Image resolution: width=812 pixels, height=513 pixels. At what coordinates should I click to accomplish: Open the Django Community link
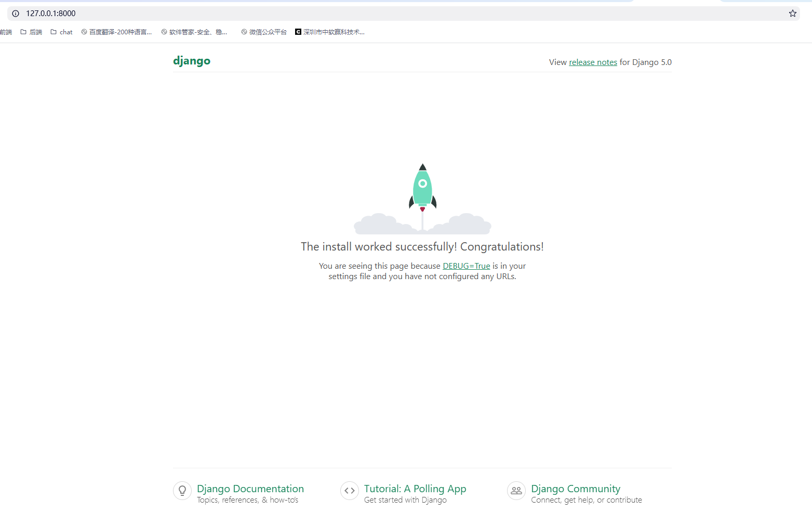[x=575, y=489]
